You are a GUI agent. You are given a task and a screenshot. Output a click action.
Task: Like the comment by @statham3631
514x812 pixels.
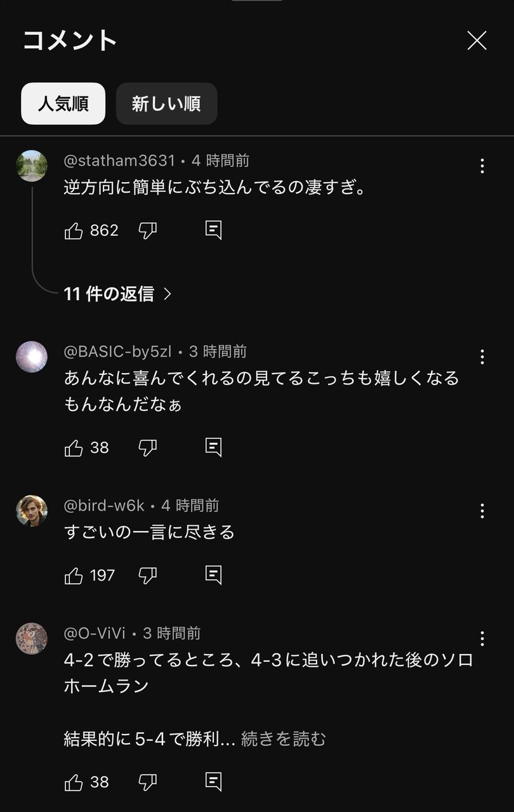coord(74,230)
